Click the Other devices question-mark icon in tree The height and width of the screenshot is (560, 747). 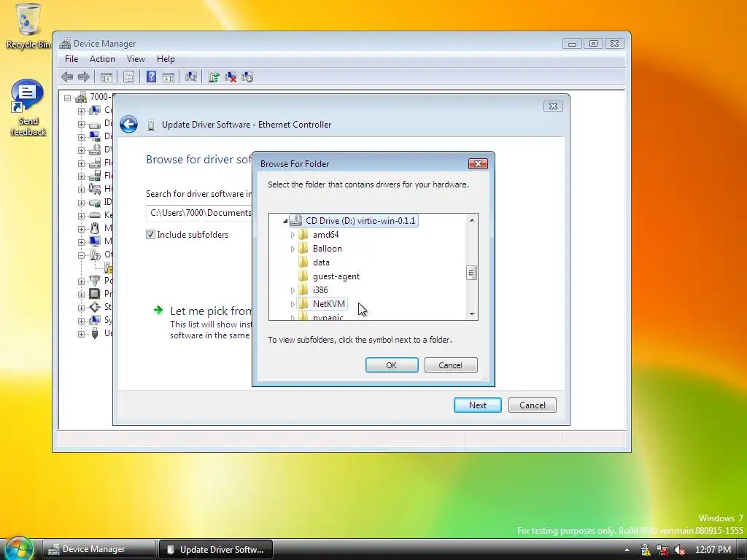click(x=95, y=254)
